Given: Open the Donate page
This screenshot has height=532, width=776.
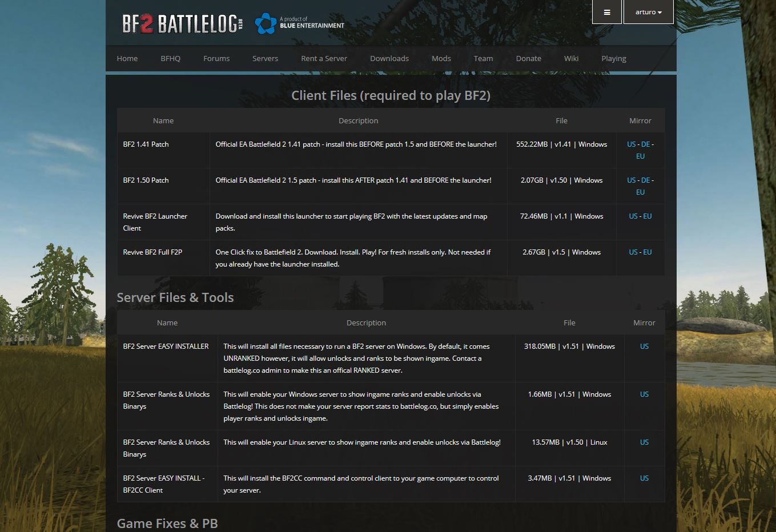Looking at the screenshot, I should click(528, 58).
